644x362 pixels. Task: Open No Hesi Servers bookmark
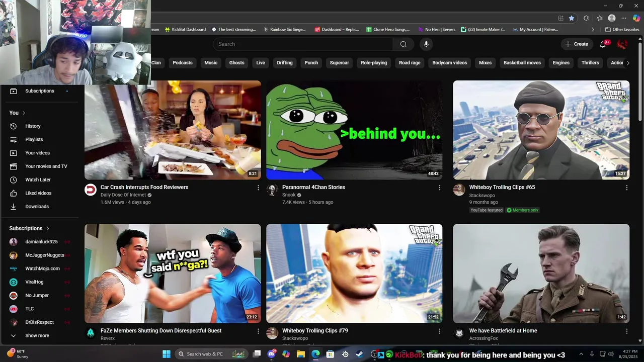[436, 30]
